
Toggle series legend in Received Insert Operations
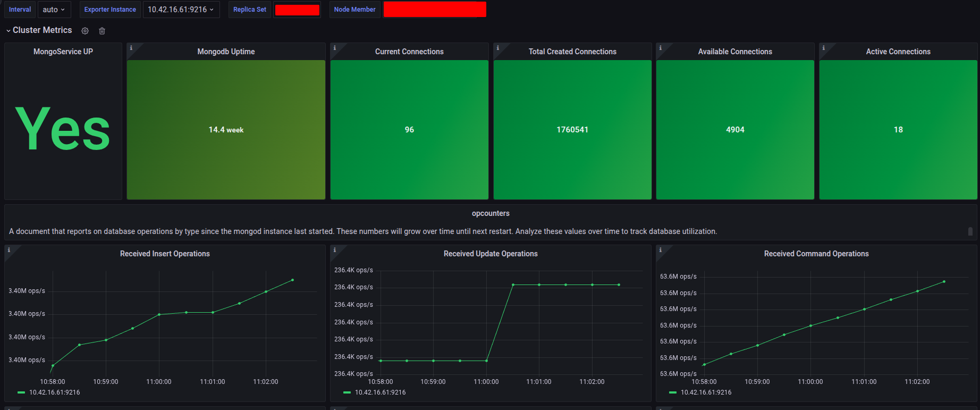click(x=54, y=392)
